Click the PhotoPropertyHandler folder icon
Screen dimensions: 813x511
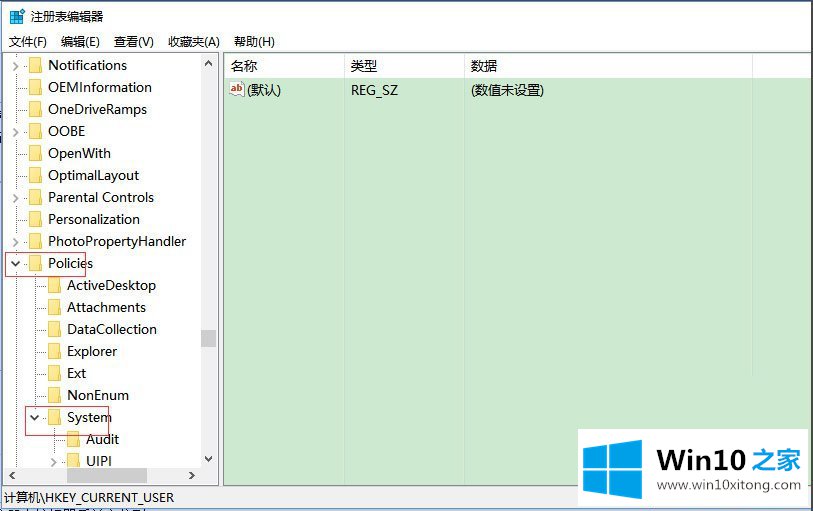click(x=35, y=242)
